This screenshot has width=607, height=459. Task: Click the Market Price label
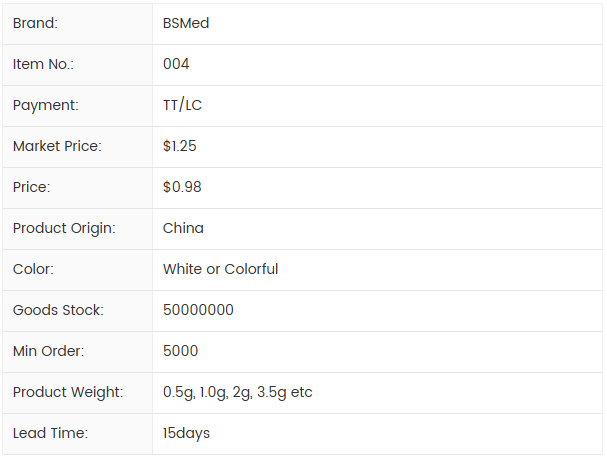point(57,146)
